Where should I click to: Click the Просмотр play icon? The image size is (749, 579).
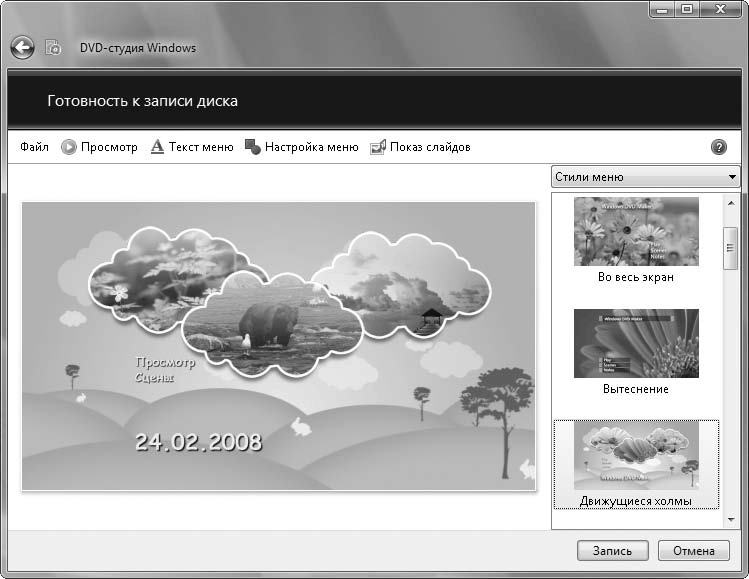69,147
